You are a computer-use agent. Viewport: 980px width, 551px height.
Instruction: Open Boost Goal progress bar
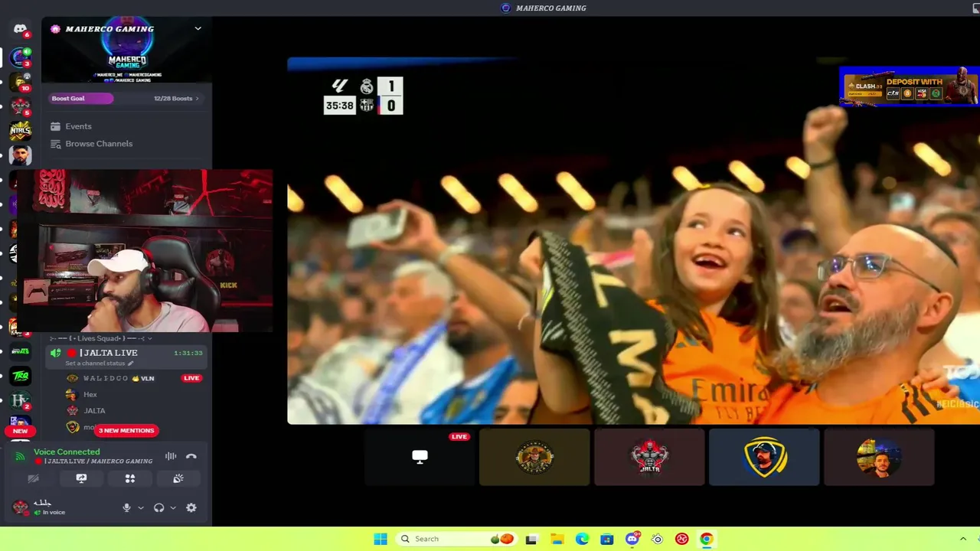pyautogui.click(x=81, y=98)
